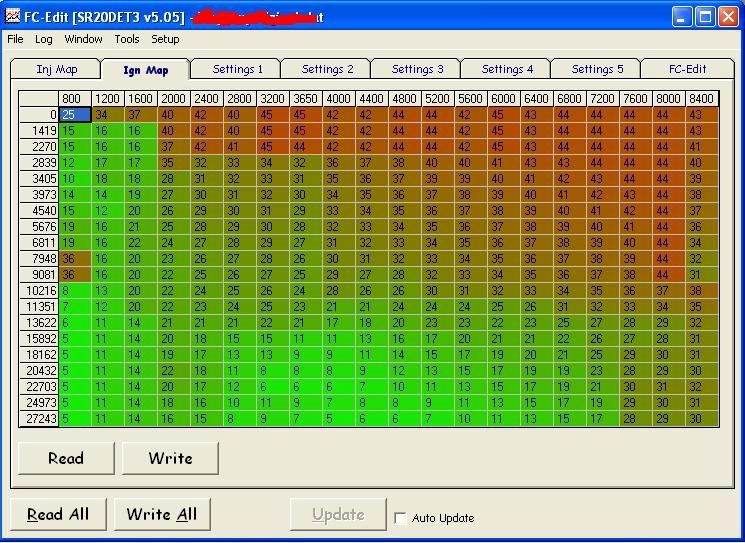
Task: Select the highlighted cell with value 25
Action: tap(75, 115)
